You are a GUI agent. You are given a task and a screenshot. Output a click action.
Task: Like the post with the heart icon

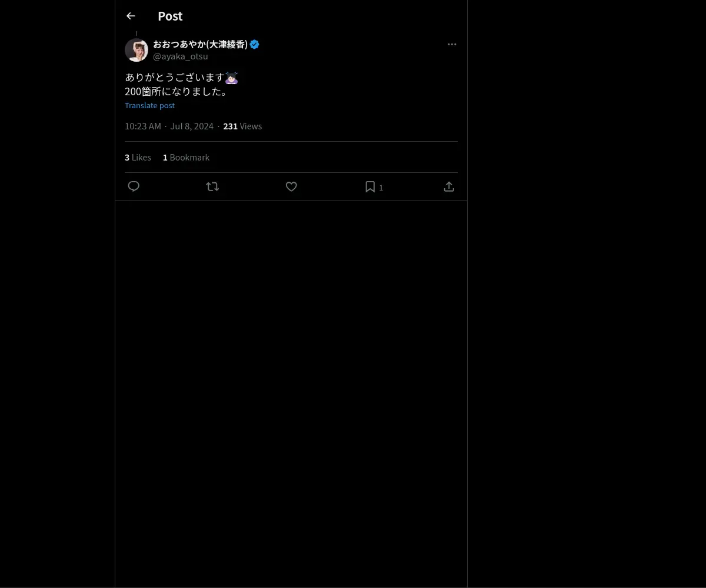pyautogui.click(x=291, y=186)
